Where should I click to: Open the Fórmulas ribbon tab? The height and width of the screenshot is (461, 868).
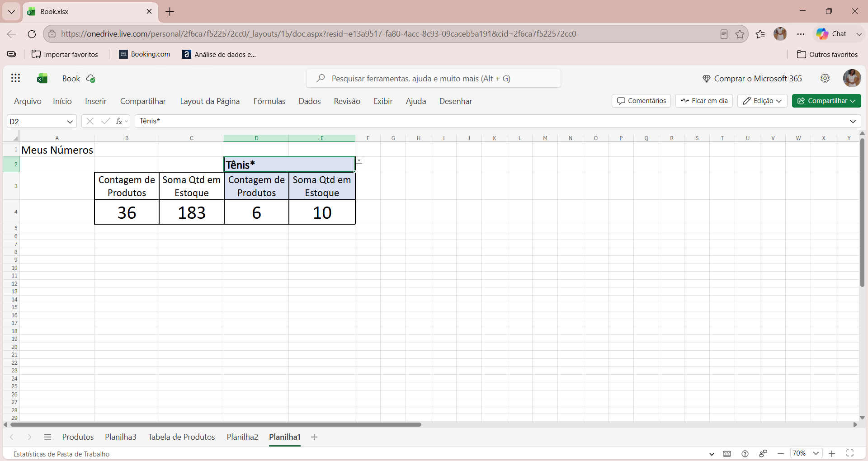click(269, 101)
